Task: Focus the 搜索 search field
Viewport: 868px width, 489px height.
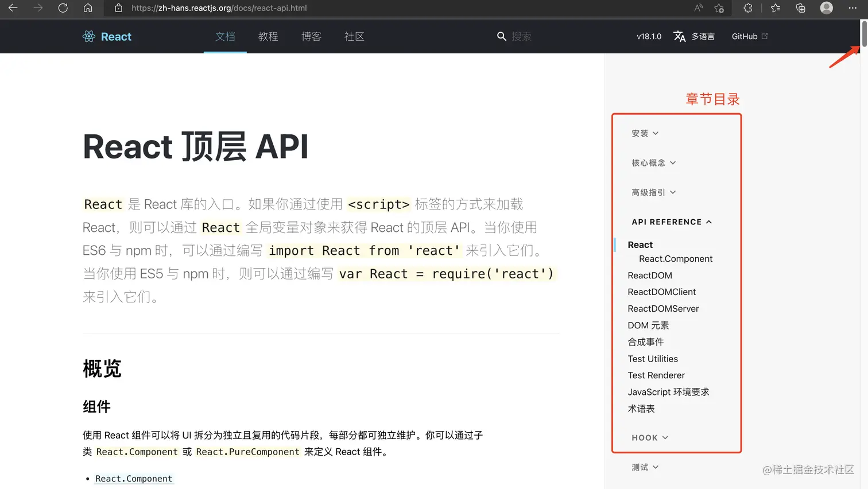Action: pos(521,36)
